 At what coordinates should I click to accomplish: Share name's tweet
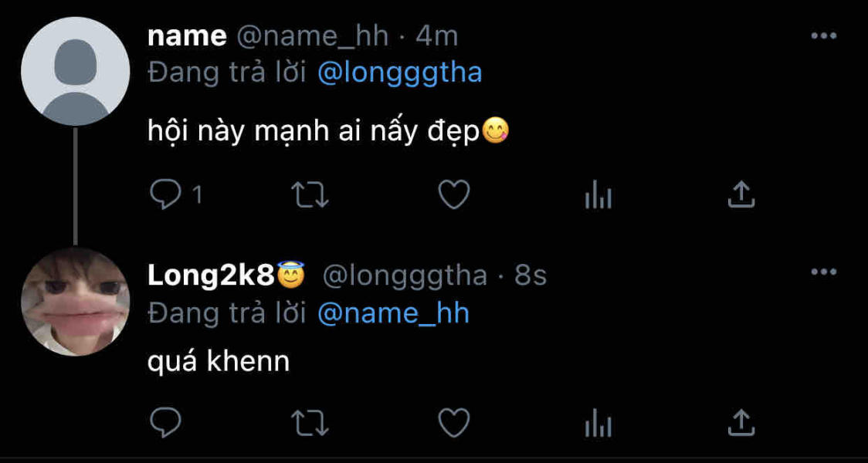[741, 195]
